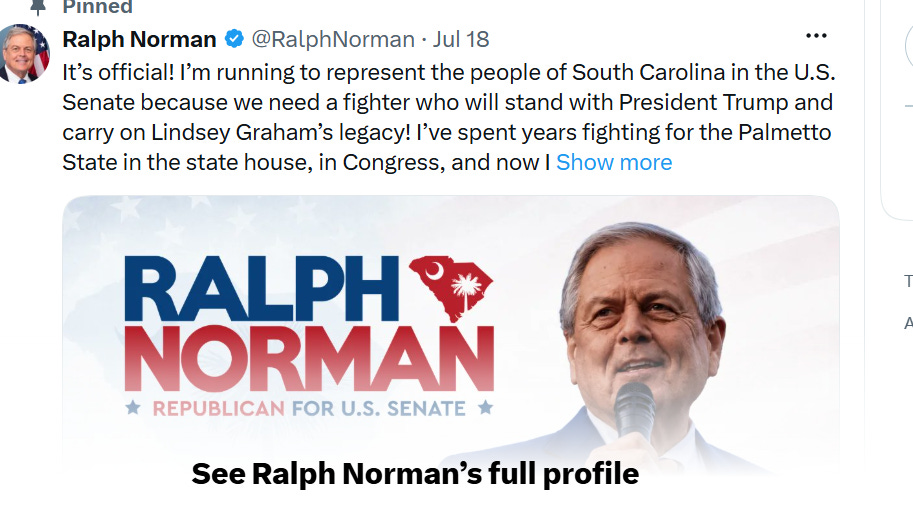Click the post text about U.S. Senate
This screenshot has width=913, height=513.
pos(448,117)
